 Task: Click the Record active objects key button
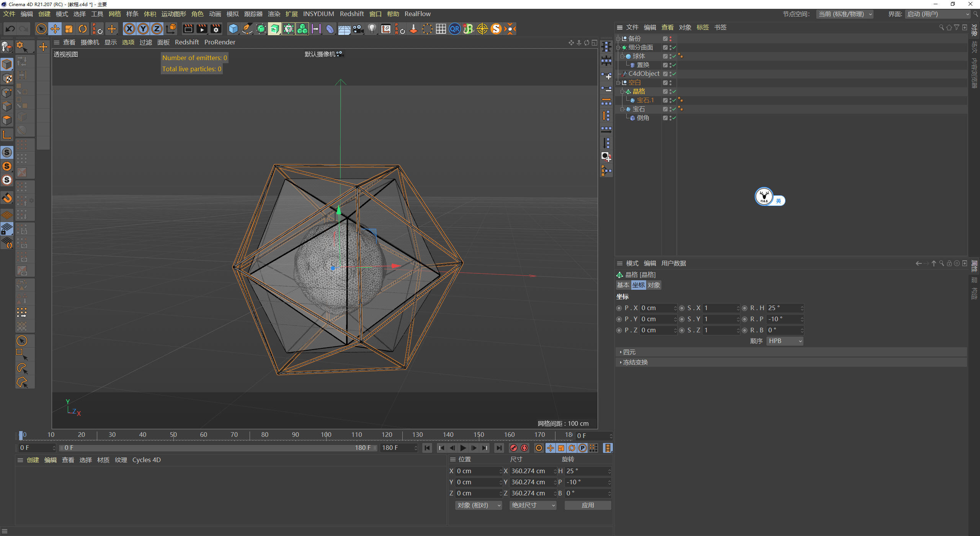click(x=514, y=448)
